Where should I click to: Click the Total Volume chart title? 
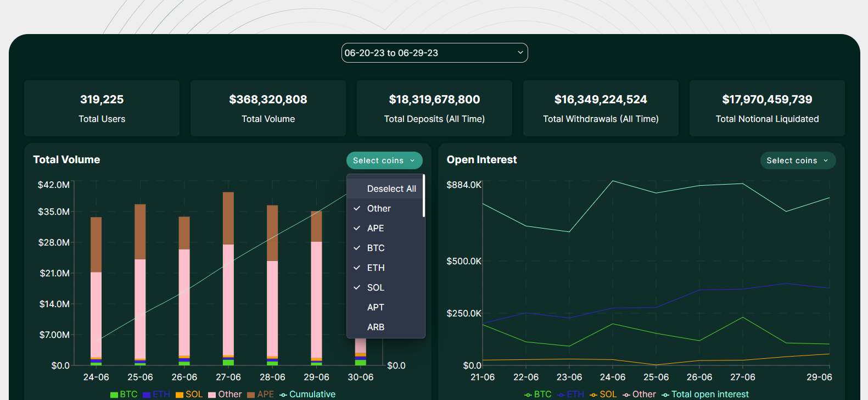click(x=66, y=160)
